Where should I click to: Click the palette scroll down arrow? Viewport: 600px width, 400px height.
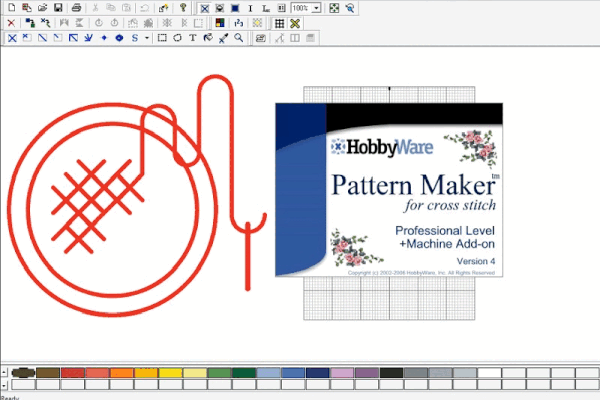click(x=4, y=384)
